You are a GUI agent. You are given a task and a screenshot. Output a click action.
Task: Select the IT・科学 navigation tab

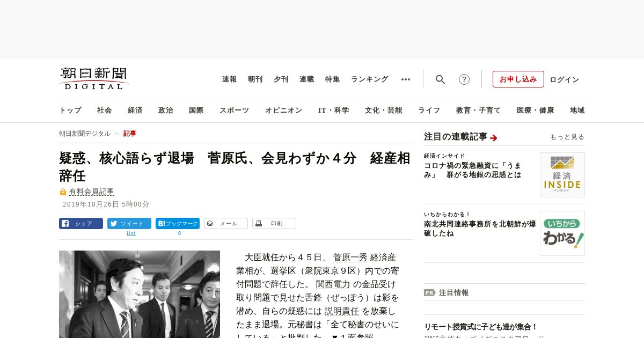[x=334, y=111]
